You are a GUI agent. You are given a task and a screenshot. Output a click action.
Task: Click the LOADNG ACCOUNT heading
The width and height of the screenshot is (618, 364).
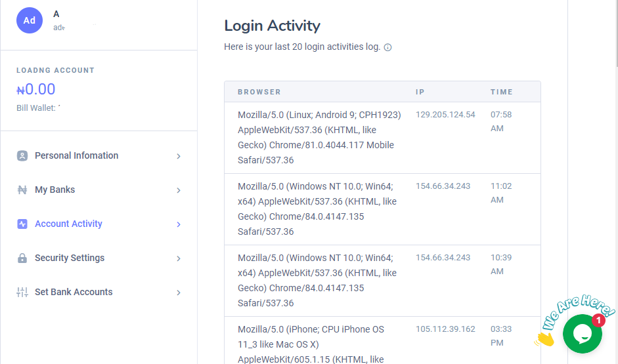[55, 70]
